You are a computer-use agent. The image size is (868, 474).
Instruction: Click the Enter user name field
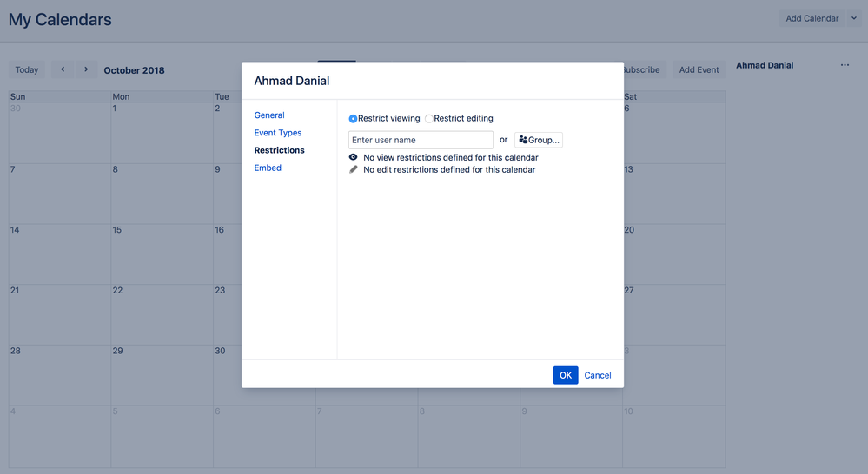pyautogui.click(x=421, y=140)
